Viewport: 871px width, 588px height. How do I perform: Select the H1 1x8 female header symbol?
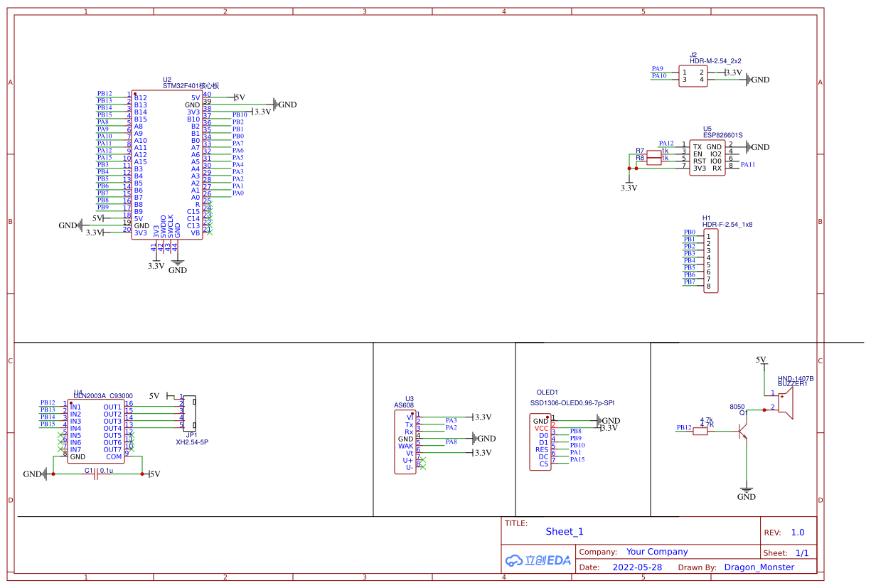[x=710, y=261]
